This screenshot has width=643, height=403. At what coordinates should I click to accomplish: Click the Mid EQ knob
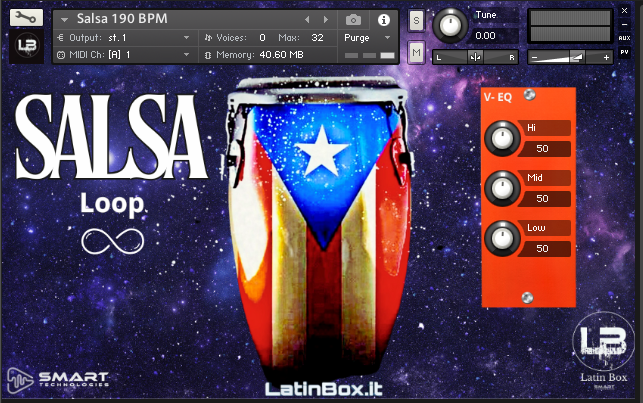[502, 189]
